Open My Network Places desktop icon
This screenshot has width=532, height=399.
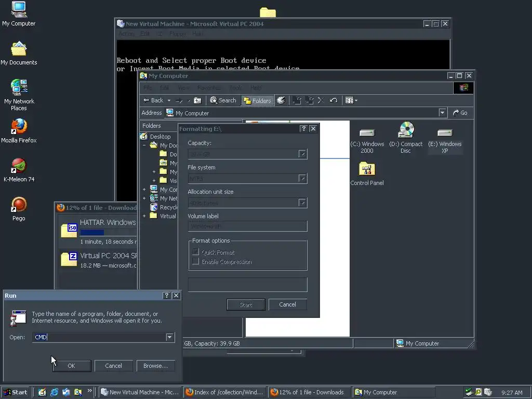pyautogui.click(x=19, y=95)
